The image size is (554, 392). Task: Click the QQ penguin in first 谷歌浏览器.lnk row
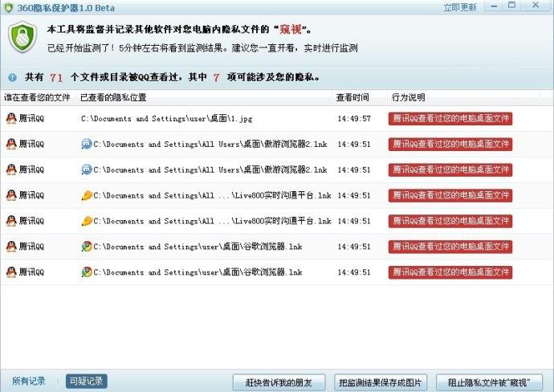click(11, 247)
